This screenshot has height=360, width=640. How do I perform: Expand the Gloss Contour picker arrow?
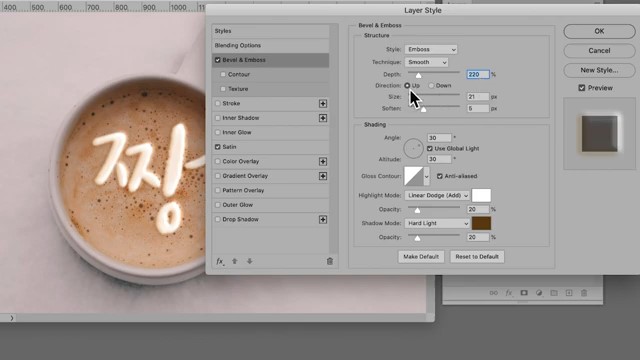[427, 177]
